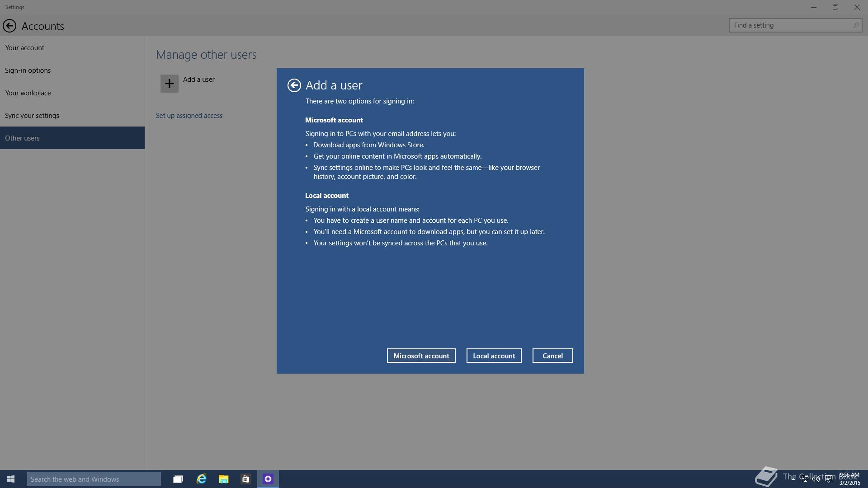
Task: Select Other users in sidebar
Action: point(72,138)
